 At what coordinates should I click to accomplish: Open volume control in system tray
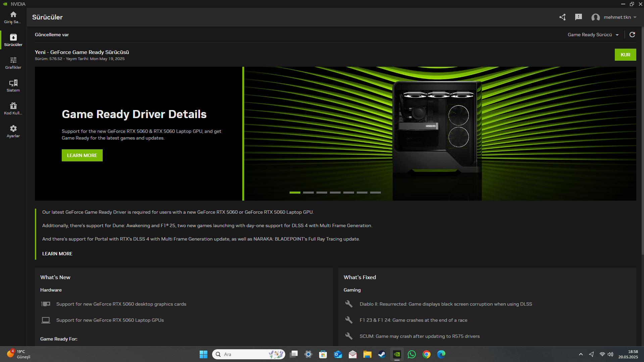[610, 354]
